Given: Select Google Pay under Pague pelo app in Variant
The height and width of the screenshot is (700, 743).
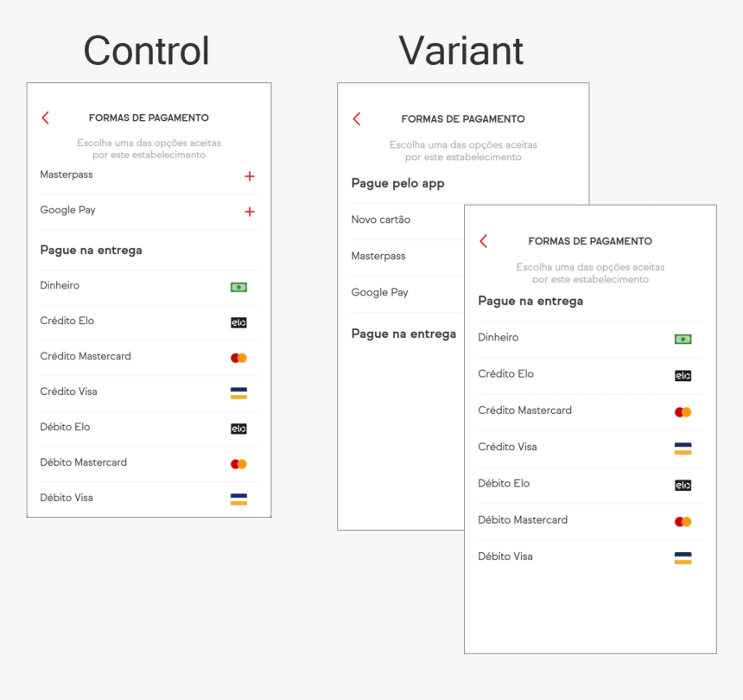Looking at the screenshot, I should 379,292.
